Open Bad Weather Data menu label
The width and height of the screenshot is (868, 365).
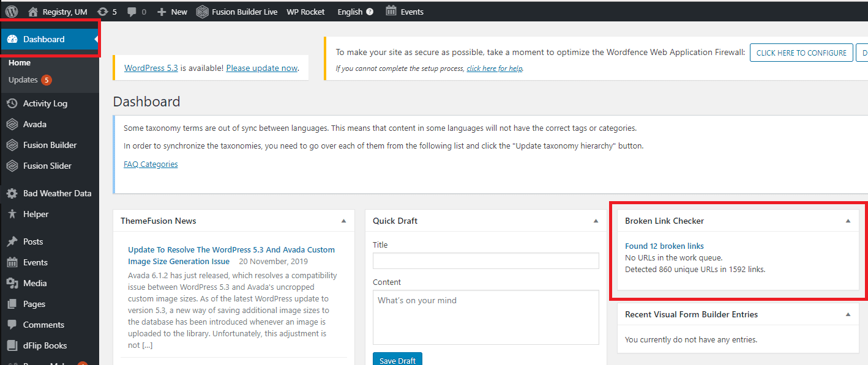tap(58, 193)
